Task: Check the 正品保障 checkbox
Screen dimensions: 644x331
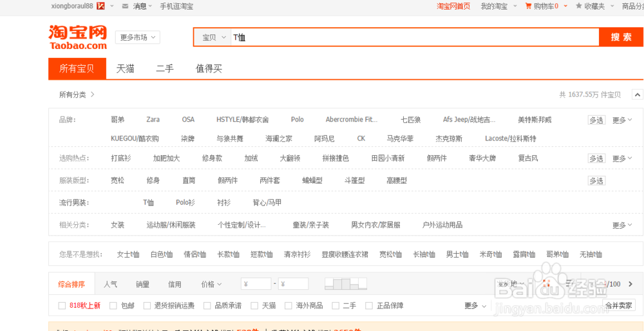Action: tap(369, 305)
